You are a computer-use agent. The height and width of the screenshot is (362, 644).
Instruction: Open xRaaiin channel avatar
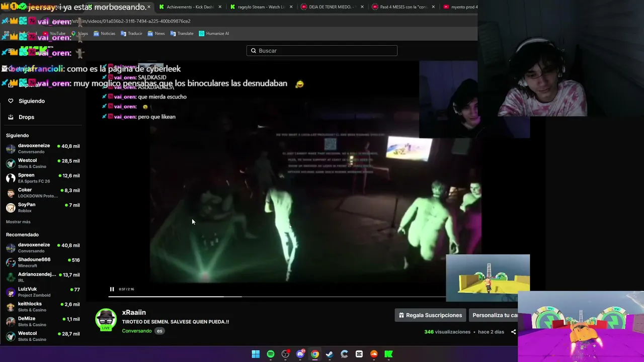(106, 319)
